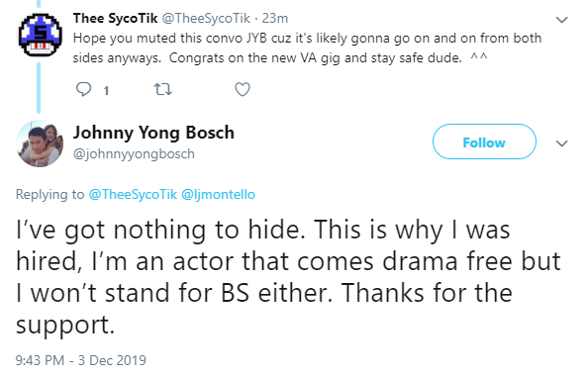
Task: Open the @ljmontello mention link
Action: click(218, 194)
